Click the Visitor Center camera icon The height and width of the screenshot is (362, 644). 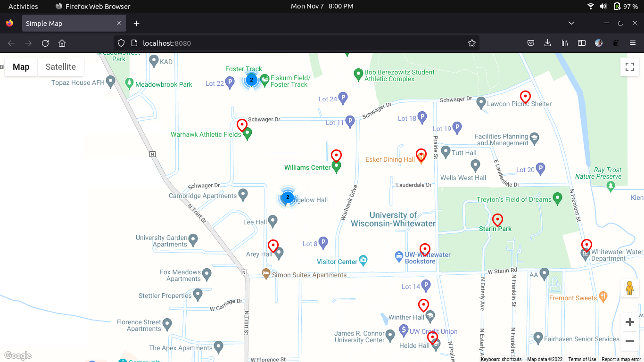pyautogui.click(x=363, y=260)
